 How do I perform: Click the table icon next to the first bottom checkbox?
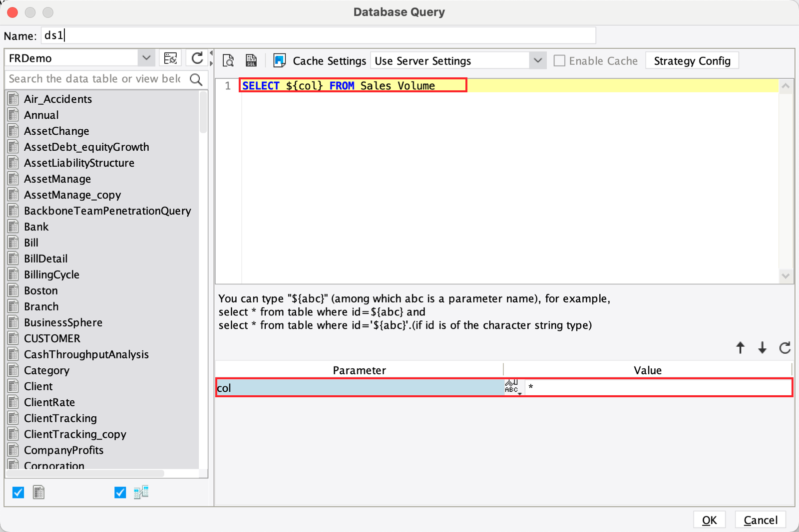(x=39, y=493)
